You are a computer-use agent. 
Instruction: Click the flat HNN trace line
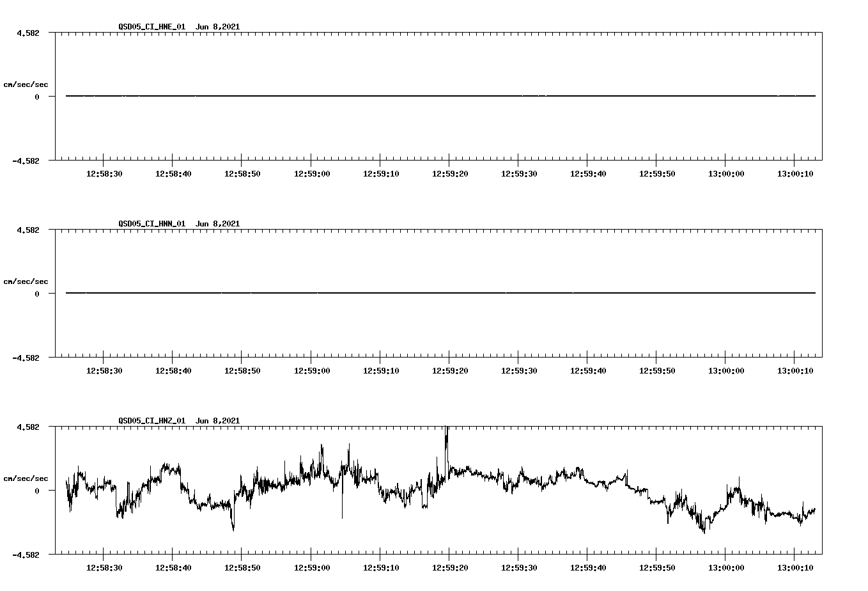click(441, 293)
